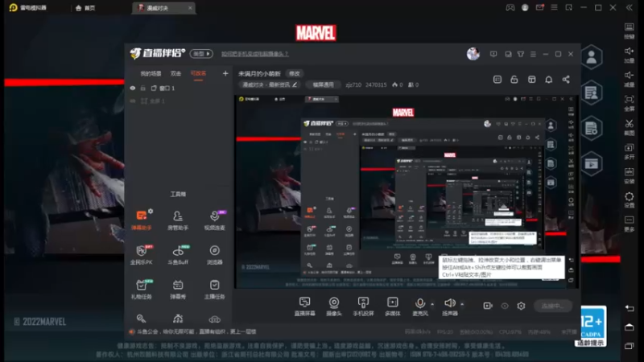Open the 浏览器 browser tool

point(214,254)
